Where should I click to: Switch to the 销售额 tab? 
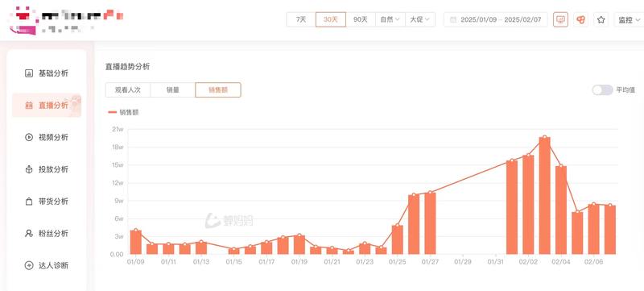pos(218,90)
